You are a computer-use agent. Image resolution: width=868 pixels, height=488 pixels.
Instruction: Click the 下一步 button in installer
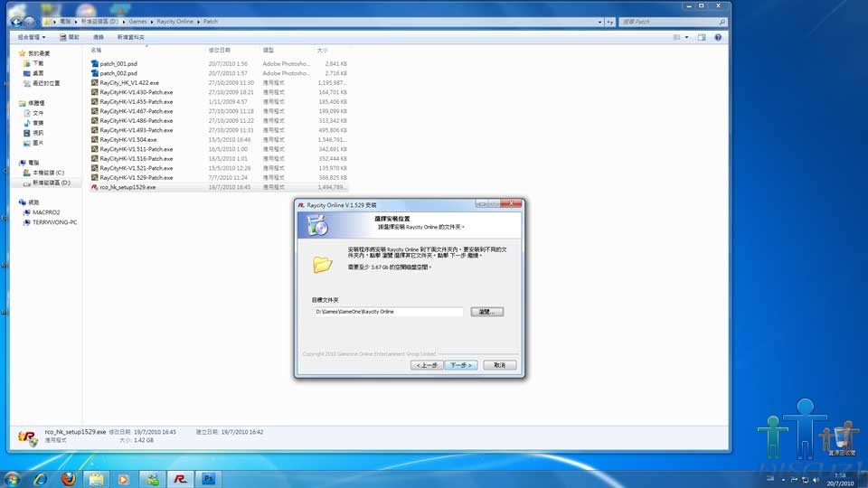coord(459,365)
